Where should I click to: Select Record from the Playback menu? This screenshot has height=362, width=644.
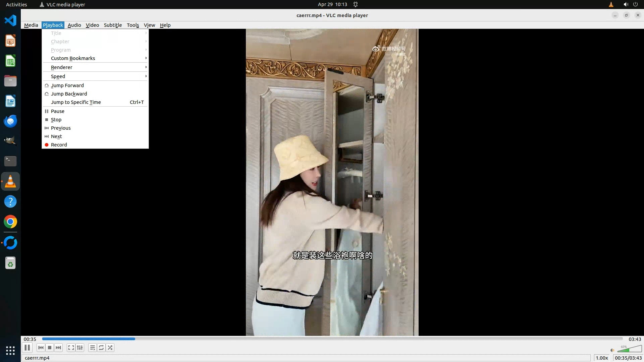tap(59, 145)
